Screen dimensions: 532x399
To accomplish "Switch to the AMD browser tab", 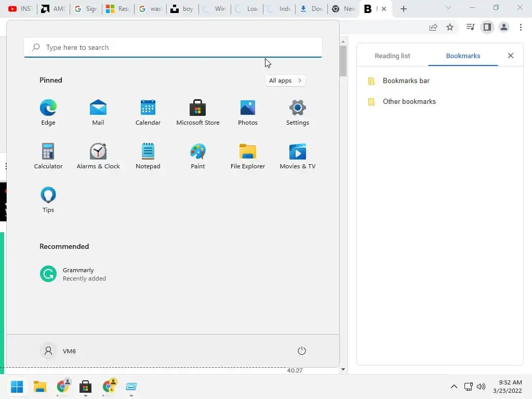I will click(54, 9).
